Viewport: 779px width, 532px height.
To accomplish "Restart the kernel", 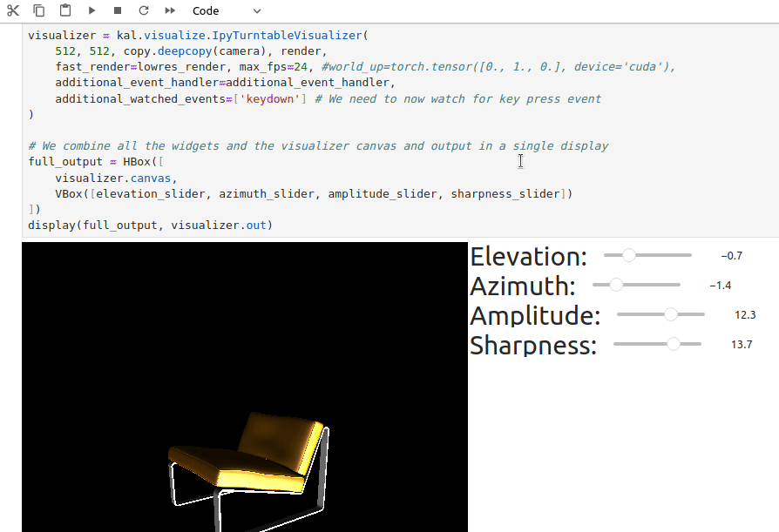I will click(x=144, y=10).
